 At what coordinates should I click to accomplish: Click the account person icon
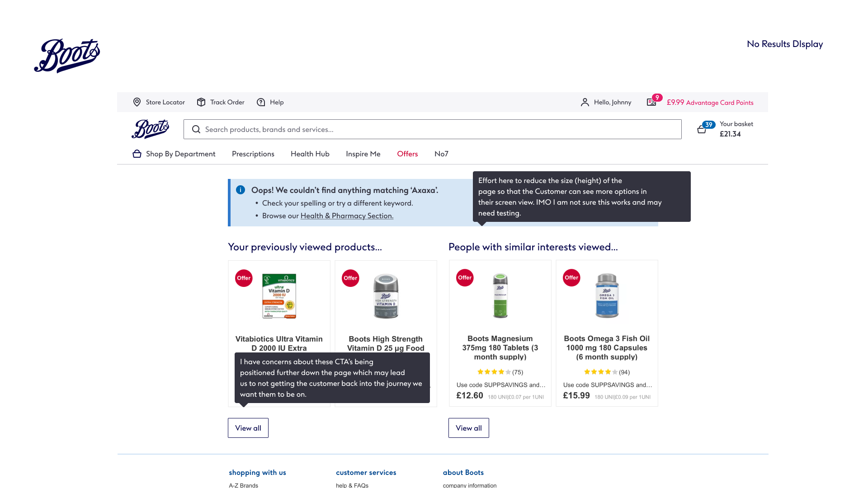tap(585, 102)
